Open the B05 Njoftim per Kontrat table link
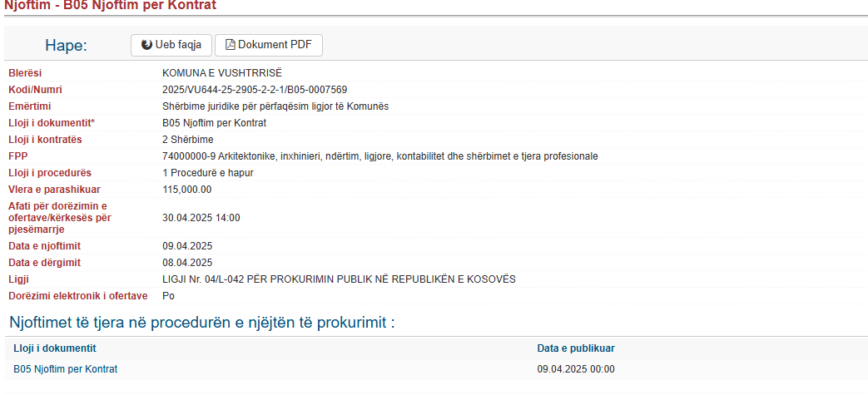The image size is (868, 395). pos(65,369)
